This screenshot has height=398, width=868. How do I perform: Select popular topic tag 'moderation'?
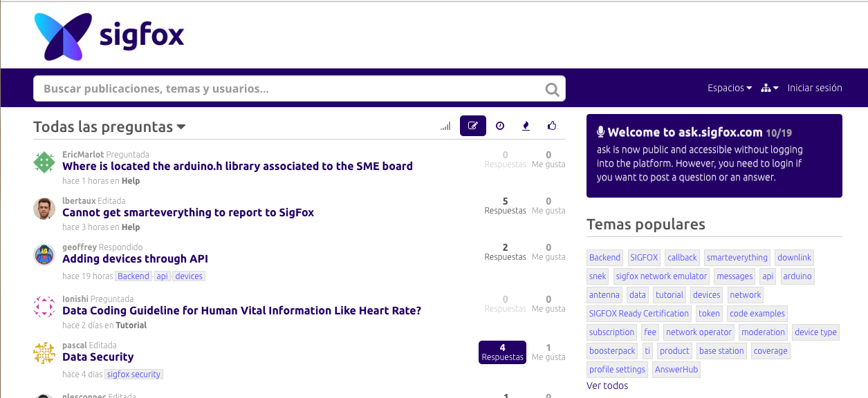coord(763,332)
